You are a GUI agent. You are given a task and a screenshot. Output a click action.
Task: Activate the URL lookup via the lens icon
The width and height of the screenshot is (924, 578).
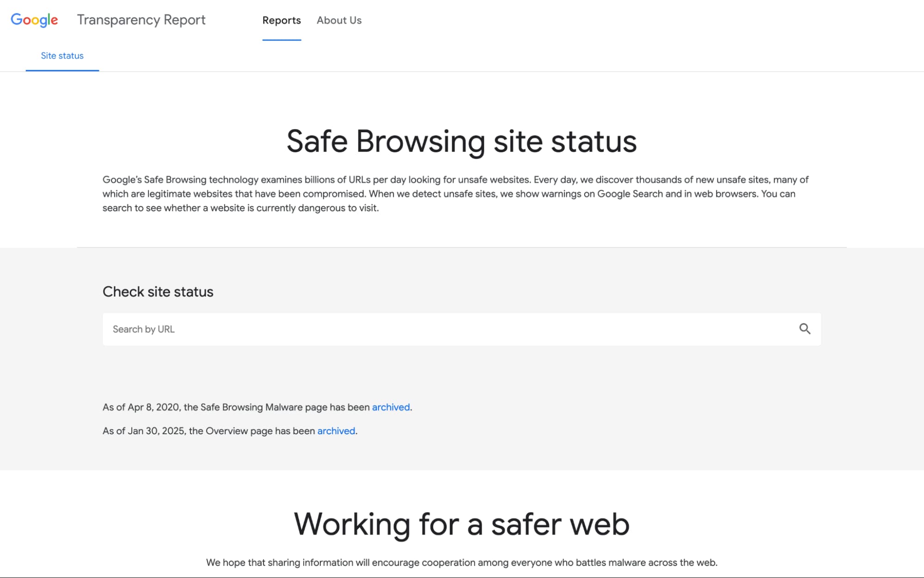[806, 329]
